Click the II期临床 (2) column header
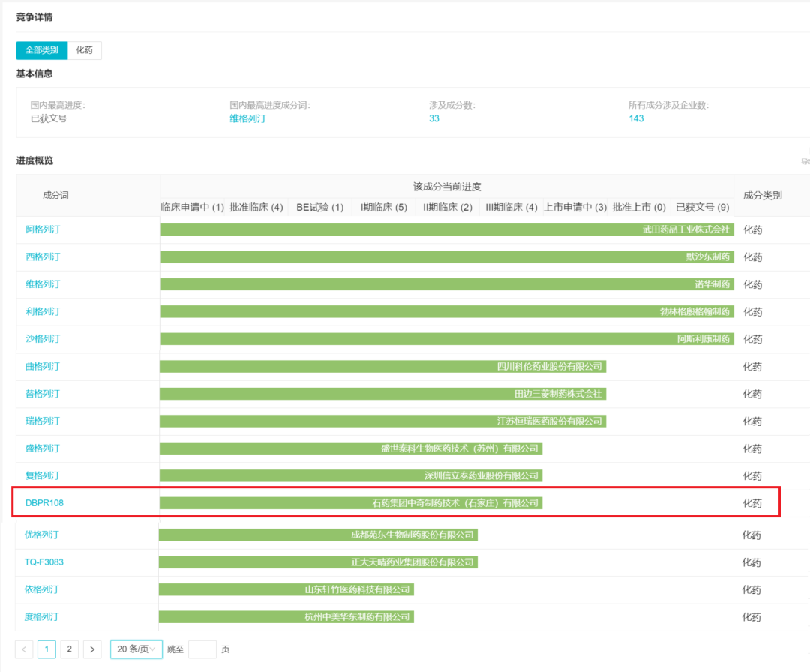Image resolution: width=810 pixels, height=672 pixels. coord(447,208)
